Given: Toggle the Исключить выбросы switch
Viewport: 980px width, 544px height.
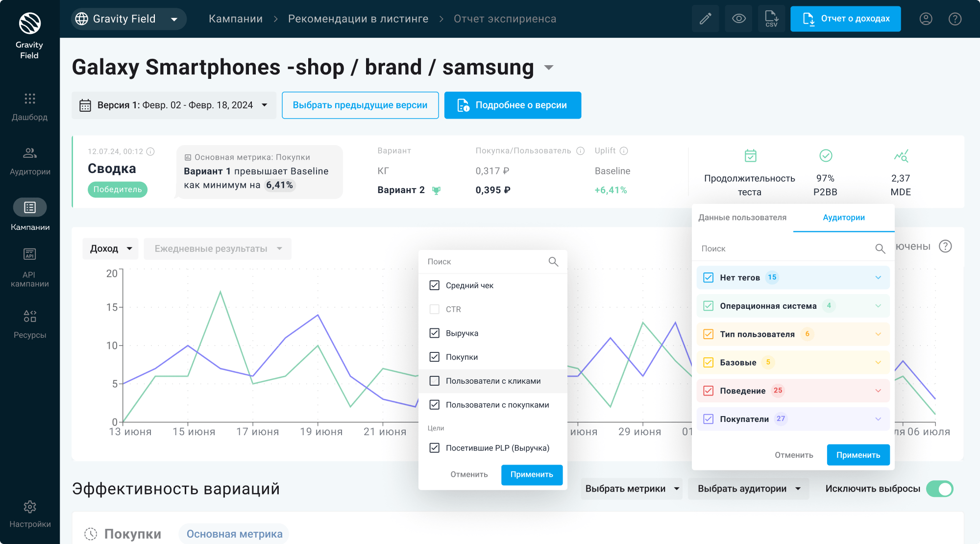Looking at the screenshot, I should click(x=939, y=489).
